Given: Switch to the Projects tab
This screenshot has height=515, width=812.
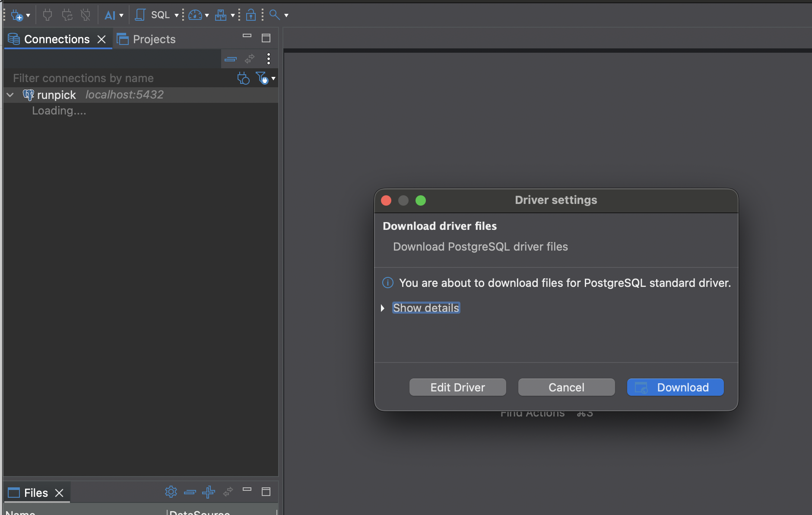Looking at the screenshot, I should pos(146,39).
